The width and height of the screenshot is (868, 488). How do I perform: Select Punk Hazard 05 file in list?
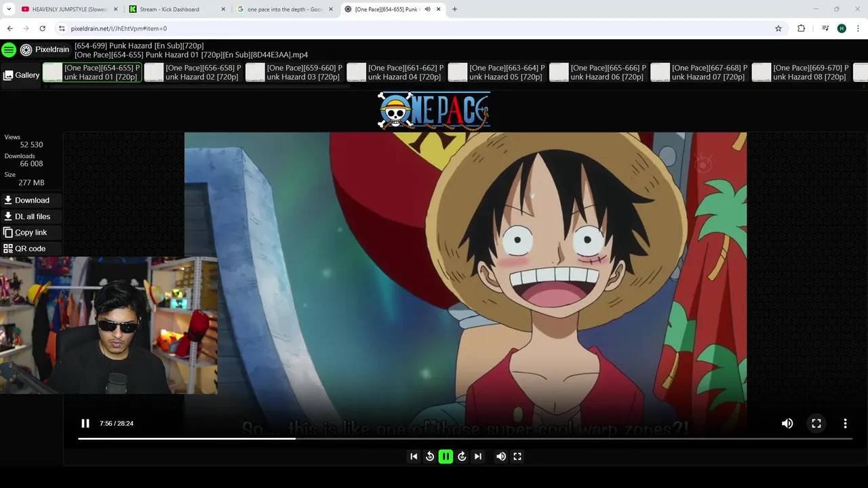tap(497, 73)
